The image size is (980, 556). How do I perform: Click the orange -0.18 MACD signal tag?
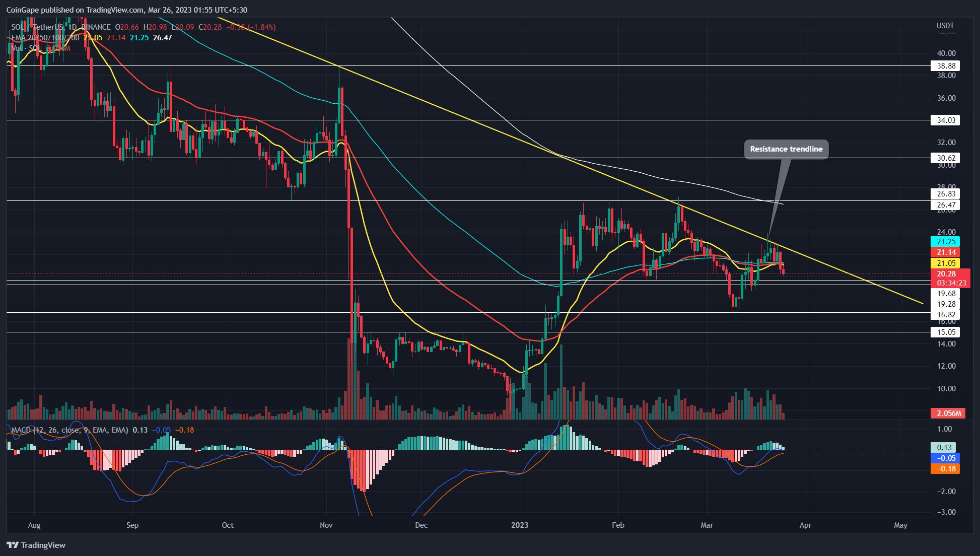click(946, 469)
